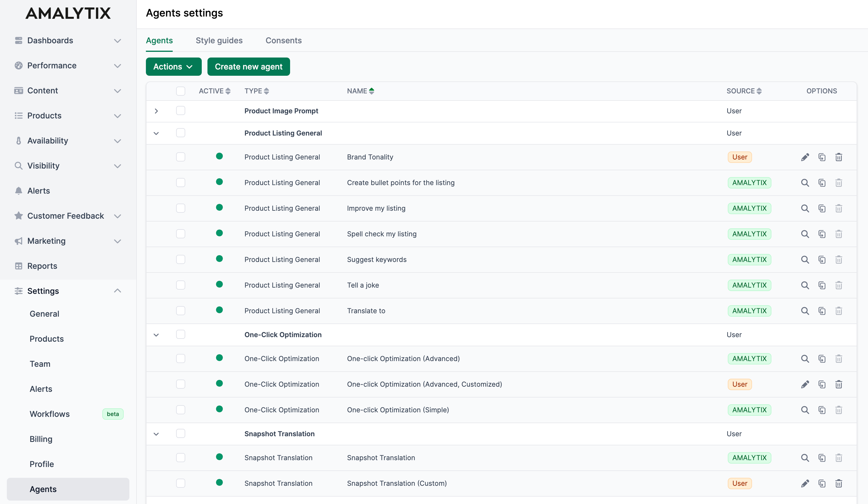Click the Create new agent button

[249, 66]
